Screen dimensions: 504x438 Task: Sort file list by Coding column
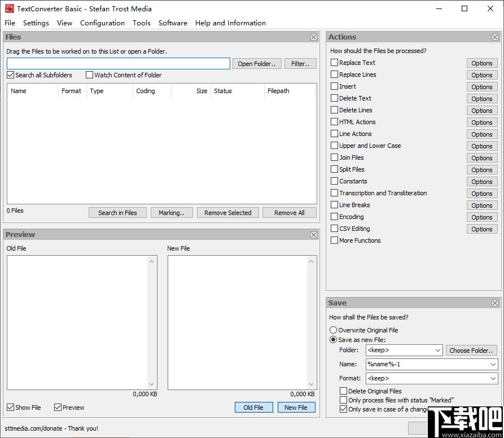tap(152, 91)
